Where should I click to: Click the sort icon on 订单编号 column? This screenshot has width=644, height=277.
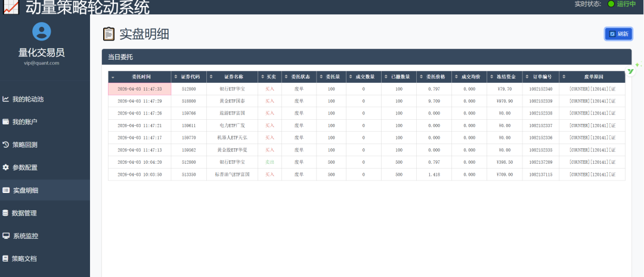point(528,77)
